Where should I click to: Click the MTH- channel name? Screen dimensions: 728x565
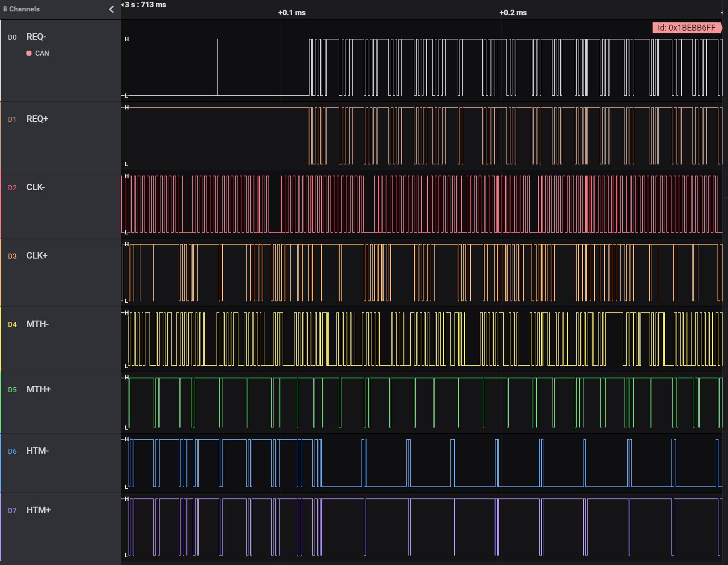pos(37,324)
